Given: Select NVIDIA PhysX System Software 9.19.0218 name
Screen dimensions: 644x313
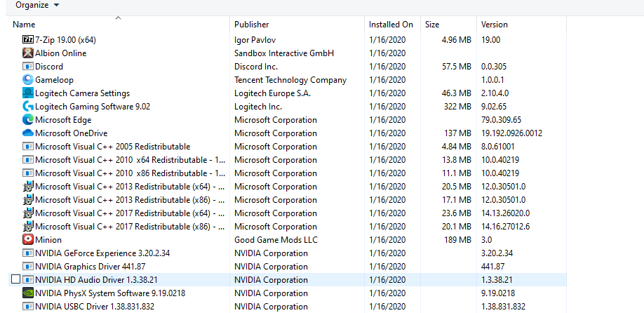Looking at the screenshot, I should [110, 293].
